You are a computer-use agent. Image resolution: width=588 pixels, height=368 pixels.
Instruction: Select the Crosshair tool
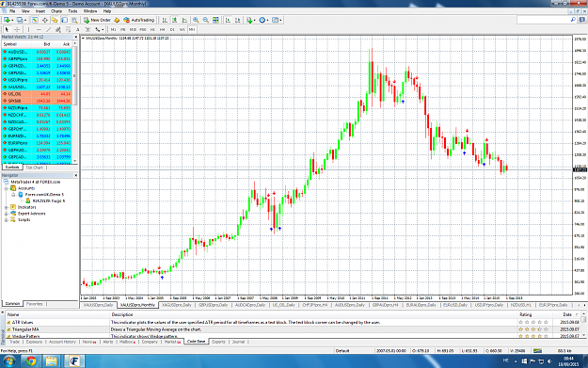(x=17, y=29)
